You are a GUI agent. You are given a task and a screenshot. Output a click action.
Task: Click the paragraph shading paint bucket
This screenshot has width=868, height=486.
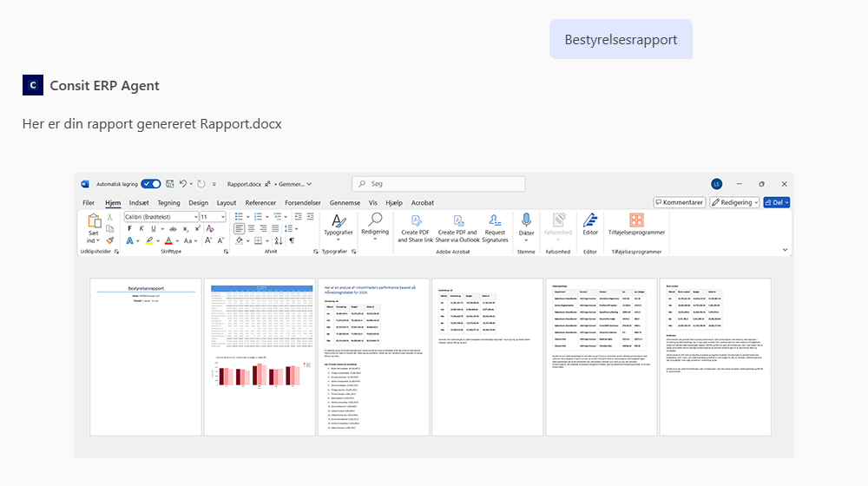(x=240, y=240)
